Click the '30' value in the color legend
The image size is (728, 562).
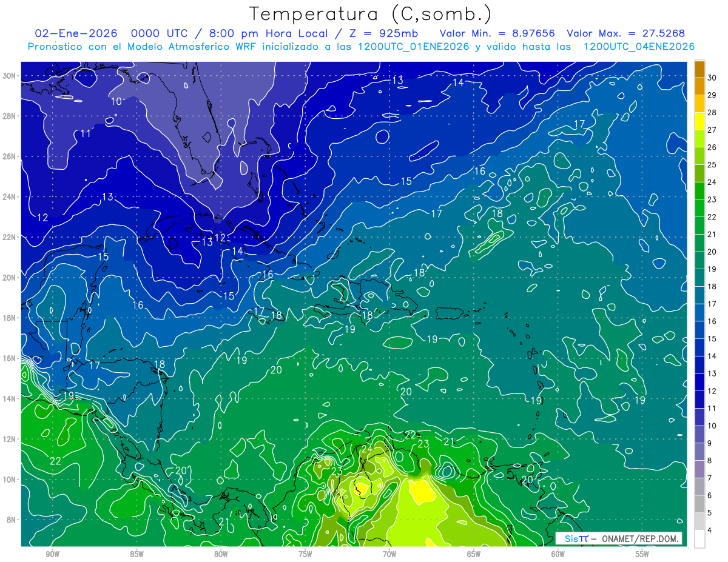[x=712, y=77]
